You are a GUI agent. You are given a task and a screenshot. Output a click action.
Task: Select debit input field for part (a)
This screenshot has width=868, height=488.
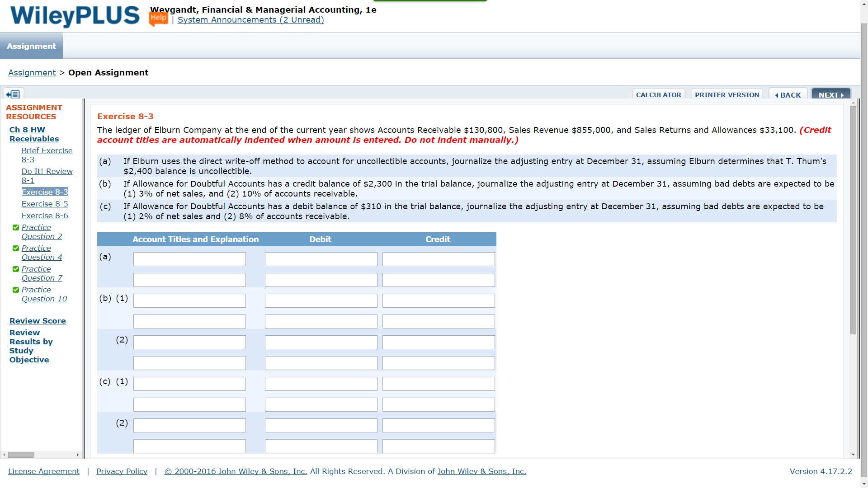[x=321, y=258]
